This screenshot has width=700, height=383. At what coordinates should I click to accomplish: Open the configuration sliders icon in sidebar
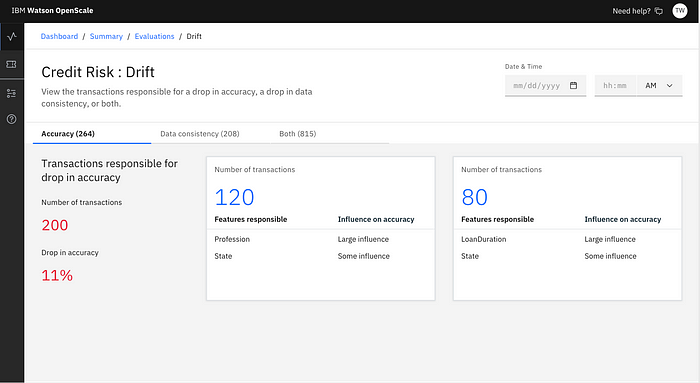(x=12, y=93)
